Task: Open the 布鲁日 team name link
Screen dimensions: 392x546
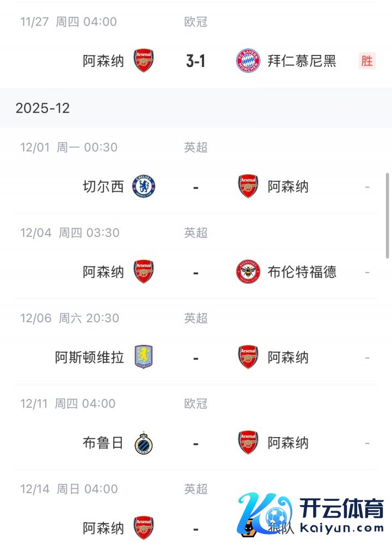Action: pyautogui.click(x=103, y=443)
